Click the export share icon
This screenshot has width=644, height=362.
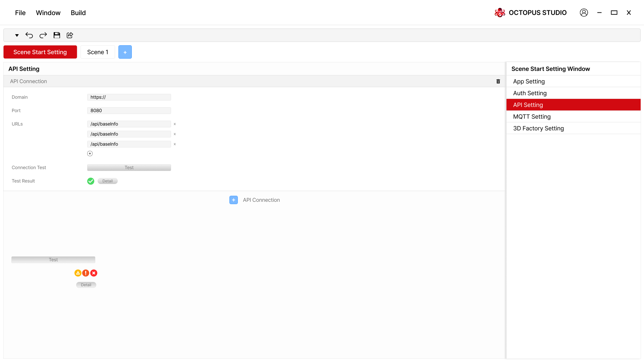click(70, 35)
